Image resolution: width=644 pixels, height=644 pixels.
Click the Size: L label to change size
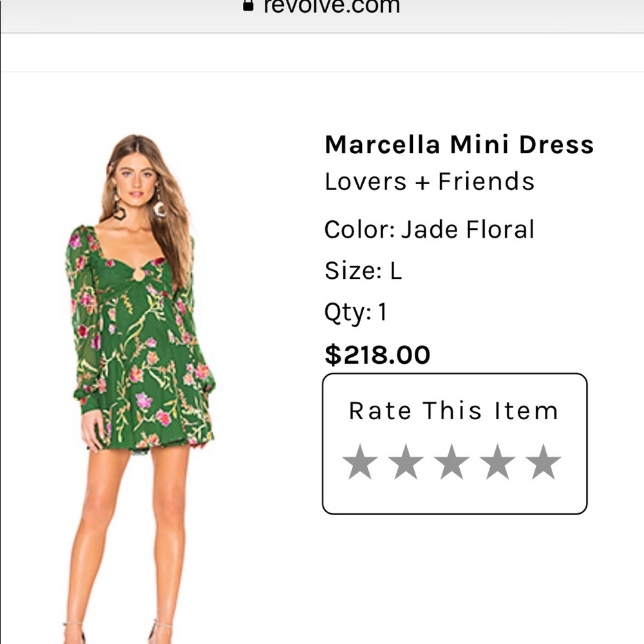[x=363, y=270]
